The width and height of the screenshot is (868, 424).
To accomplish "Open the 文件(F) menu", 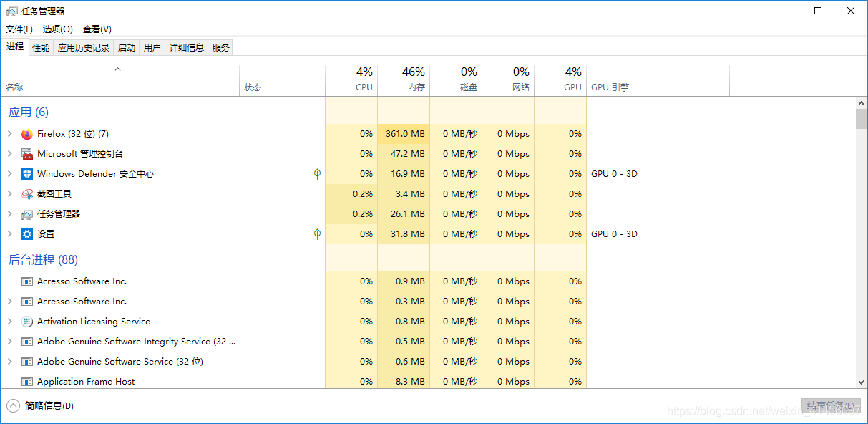I will pyautogui.click(x=19, y=29).
